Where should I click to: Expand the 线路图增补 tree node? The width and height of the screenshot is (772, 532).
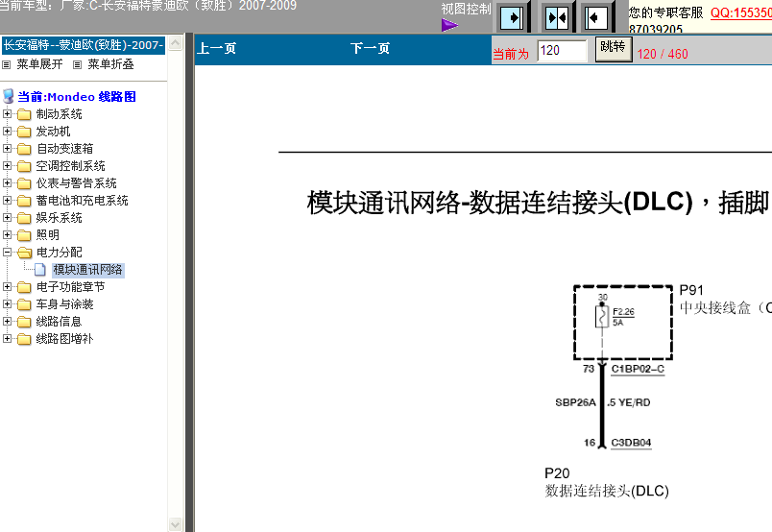7,338
